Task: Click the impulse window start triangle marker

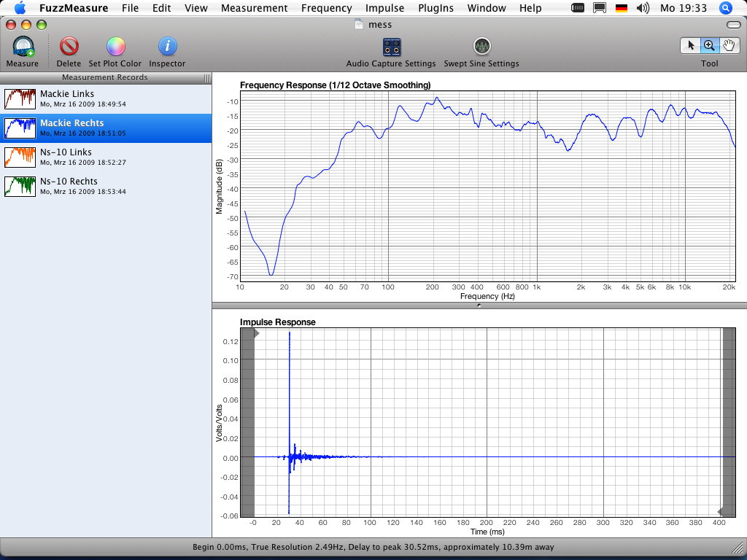Action: (x=256, y=333)
